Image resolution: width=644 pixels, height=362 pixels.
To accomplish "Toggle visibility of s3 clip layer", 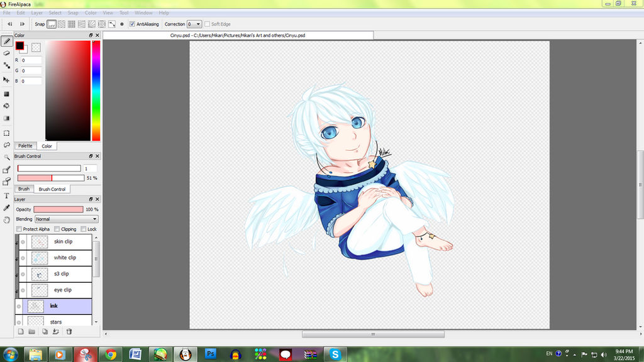I will pyautogui.click(x=23, y=274).
